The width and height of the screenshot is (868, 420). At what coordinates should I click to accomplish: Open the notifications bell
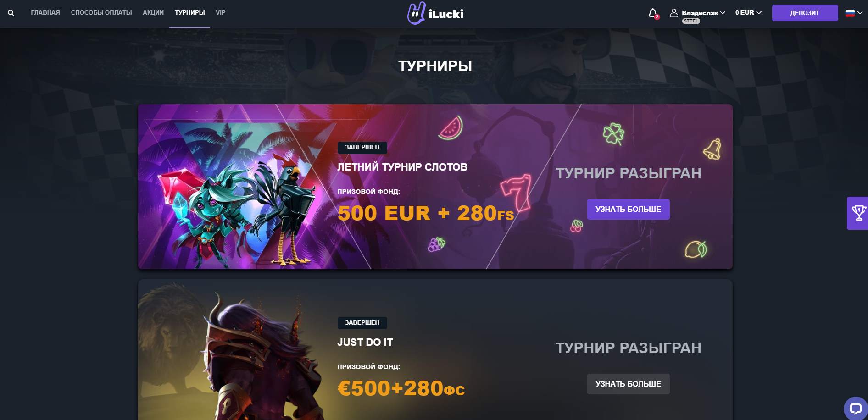coord(653,13)
